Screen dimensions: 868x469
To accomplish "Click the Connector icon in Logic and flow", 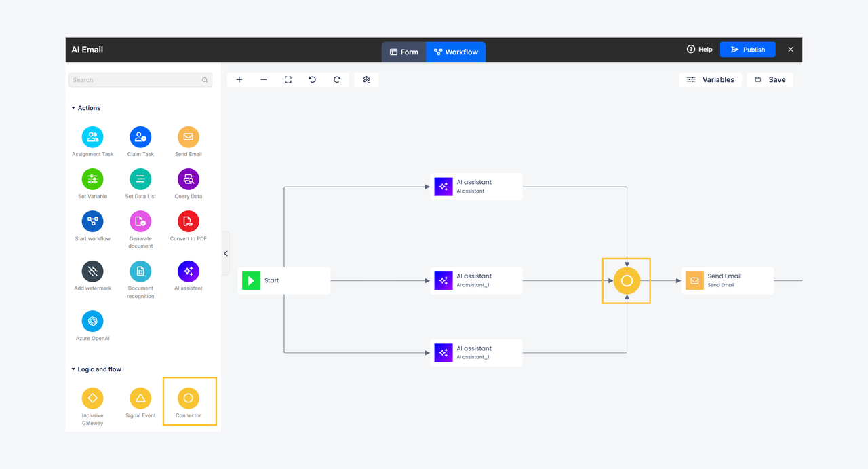I will (x=189, y=398).
